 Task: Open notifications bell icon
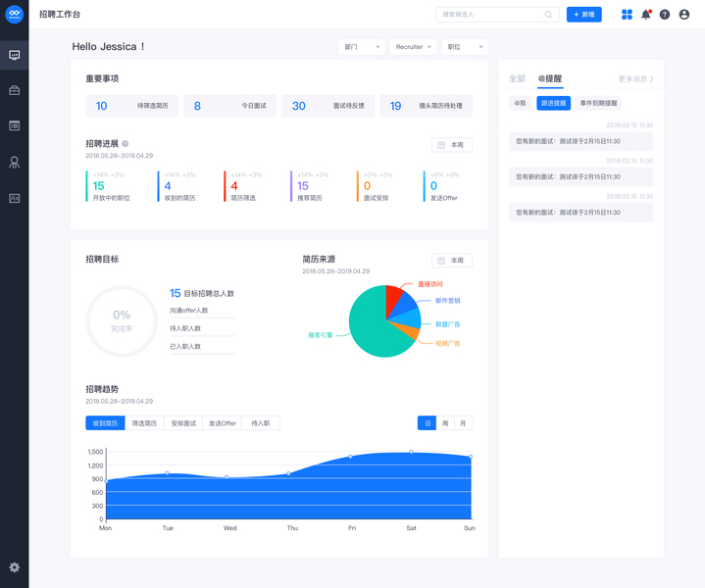[x=646, y=15]
